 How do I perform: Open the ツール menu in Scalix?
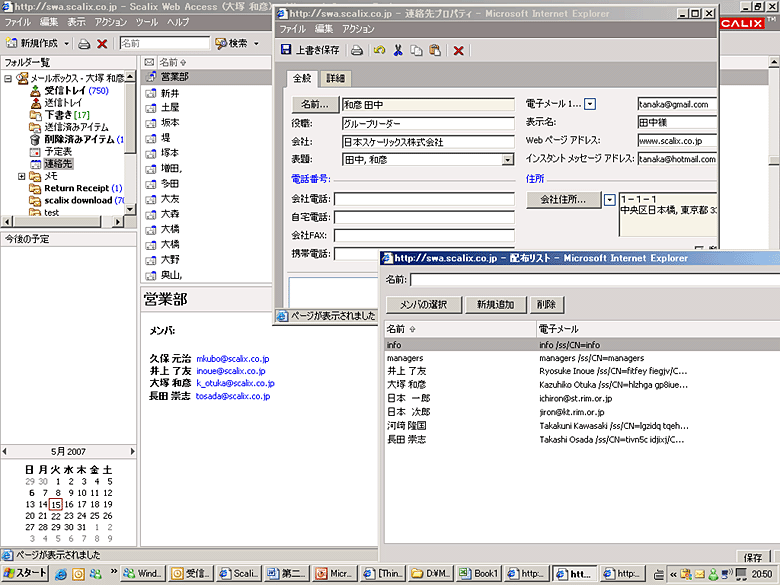(x=146, y=21)
